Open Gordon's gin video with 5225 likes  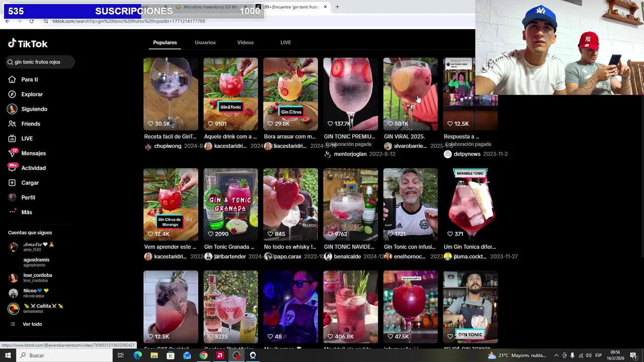click(x=230, y=307)
